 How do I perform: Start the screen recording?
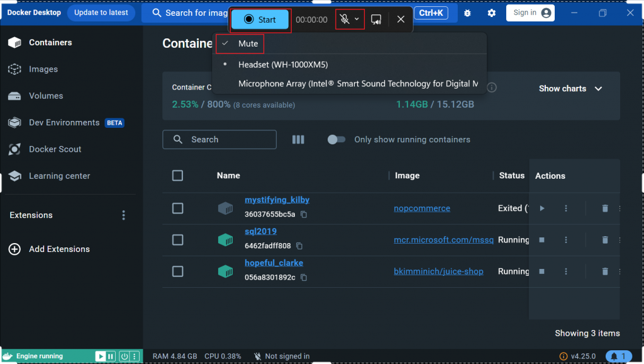click(x=260, y=20)
